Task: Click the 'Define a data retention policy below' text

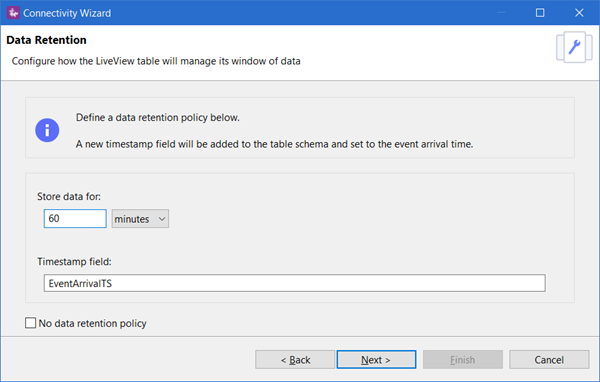Action: click(158, 118)
